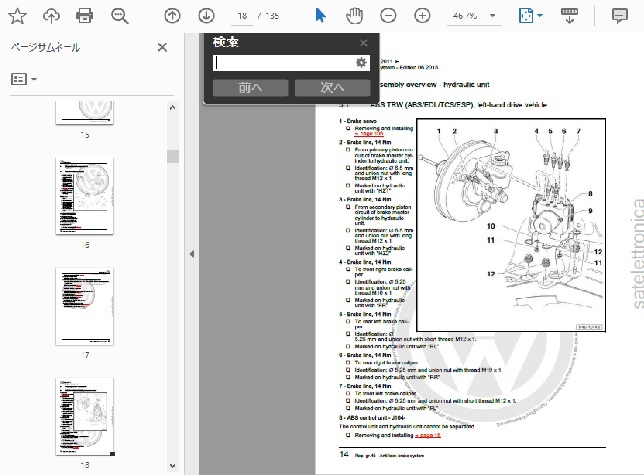This screenshot has height=475, width=644.
Task: Click the thumbnail panel scroll up arrow
Action: pos(173,108)
